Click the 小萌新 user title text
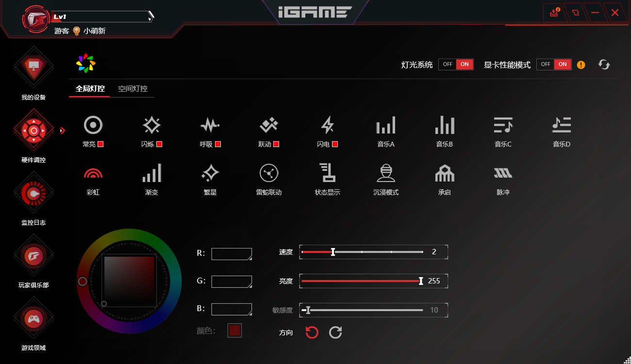The image size is (631, 364). pyautogui.click(x=94, y=31)
